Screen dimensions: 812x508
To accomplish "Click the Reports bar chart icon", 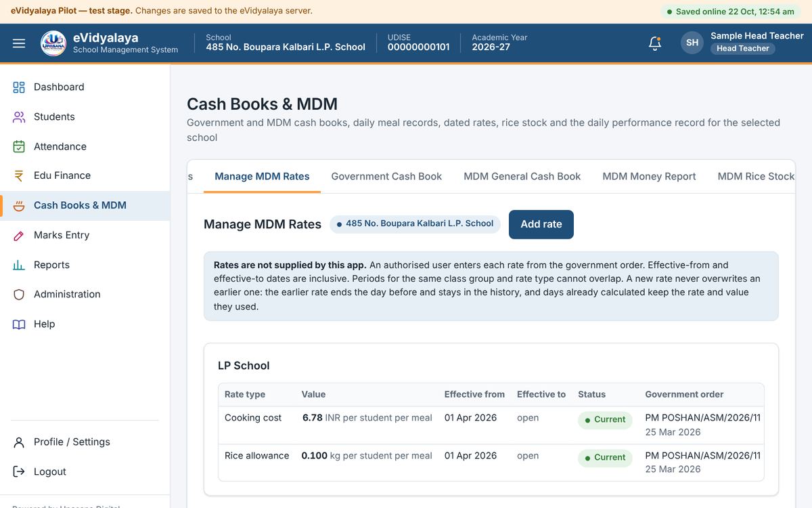I will [19, 266].
